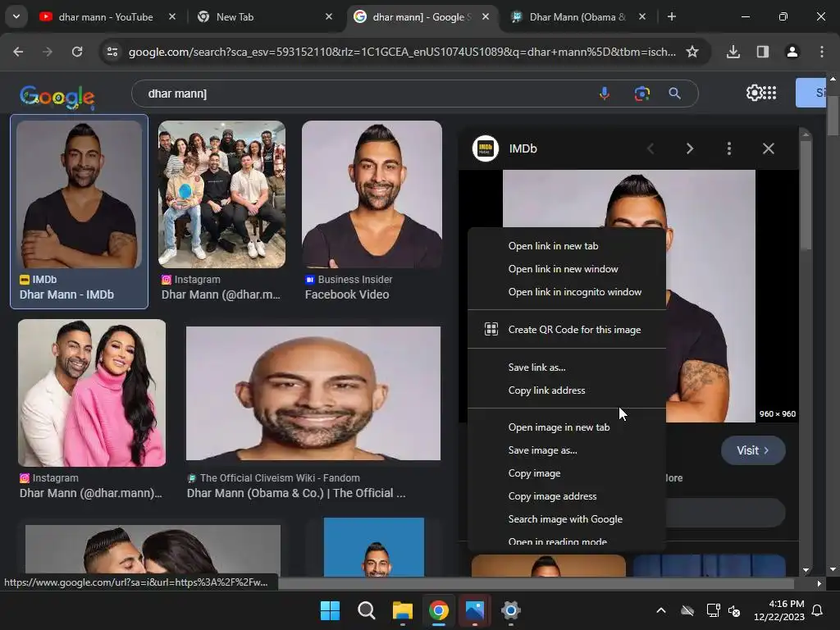840x630 pixels.
Task: Select Search image with Google
Action: (x=567, y=519)
